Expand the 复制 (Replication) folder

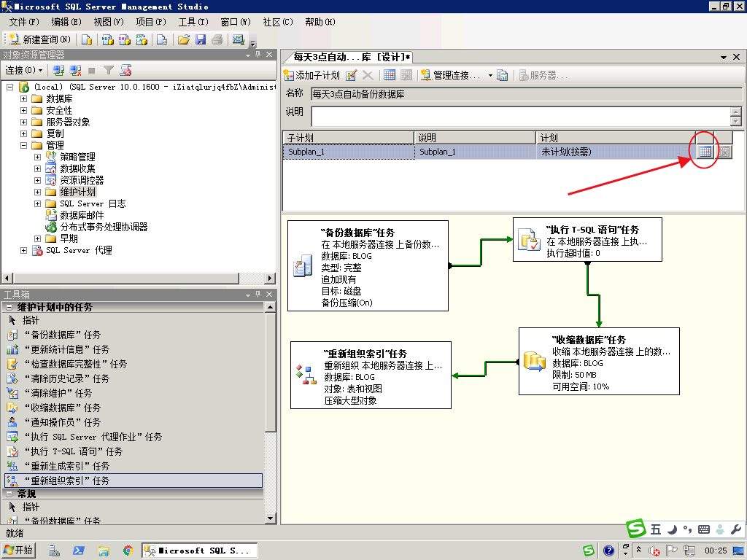pos(23,133)
